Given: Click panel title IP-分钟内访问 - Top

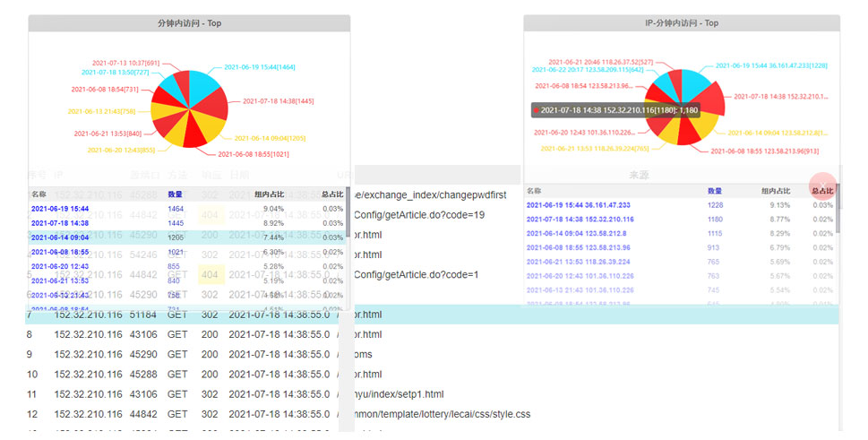Looking at the screenshot, I should coord(682,23).
